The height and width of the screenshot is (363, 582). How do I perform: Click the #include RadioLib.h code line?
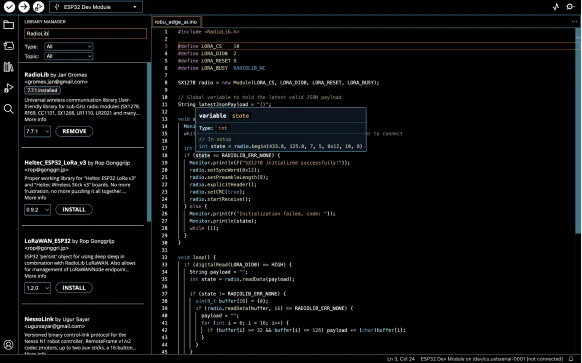point(208,32)
